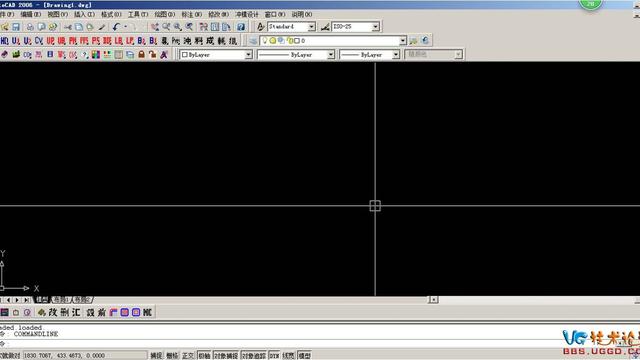This screenshot has height=360, width=640.
Task: Toggle 线宽 (Lineweight) display
Action: coord(289,356)
